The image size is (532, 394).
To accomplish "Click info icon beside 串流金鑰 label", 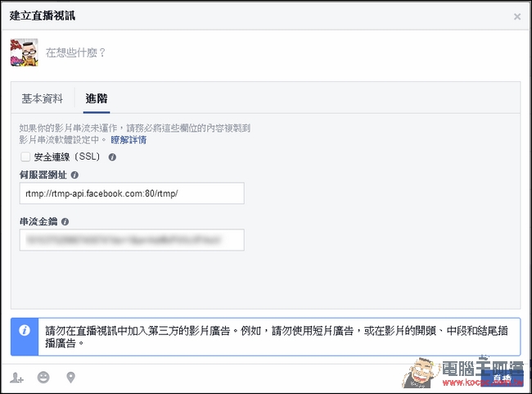I will (x=65, y=222).
